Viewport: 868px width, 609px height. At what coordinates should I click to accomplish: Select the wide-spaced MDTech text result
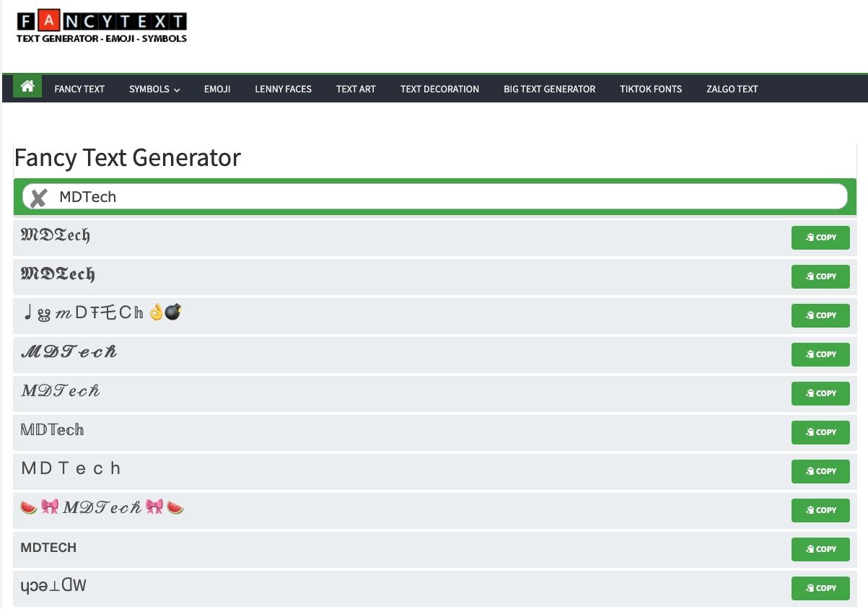pos(71,469)
